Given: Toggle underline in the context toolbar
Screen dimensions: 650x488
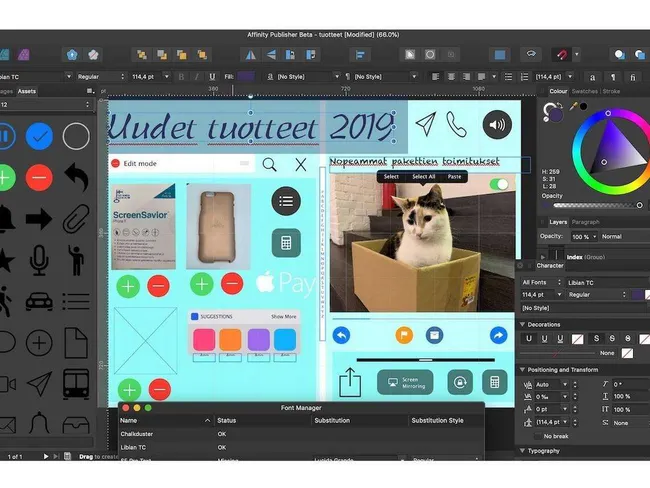Looking at the screenshot, I should click(x=212, y=76).
